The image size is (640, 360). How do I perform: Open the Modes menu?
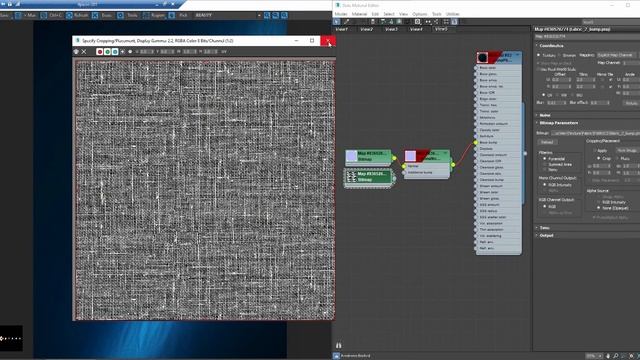point(341,14)
